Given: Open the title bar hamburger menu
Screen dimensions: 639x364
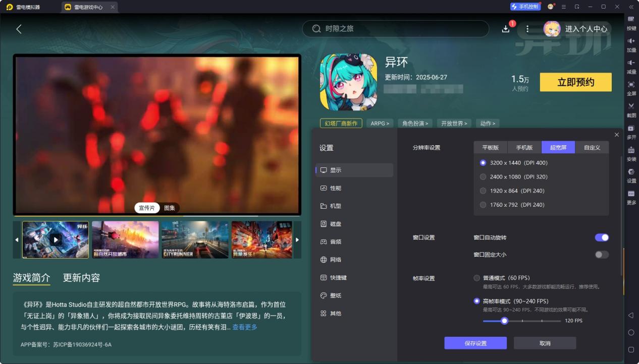Looking at the screenshot, I should 564,7.
